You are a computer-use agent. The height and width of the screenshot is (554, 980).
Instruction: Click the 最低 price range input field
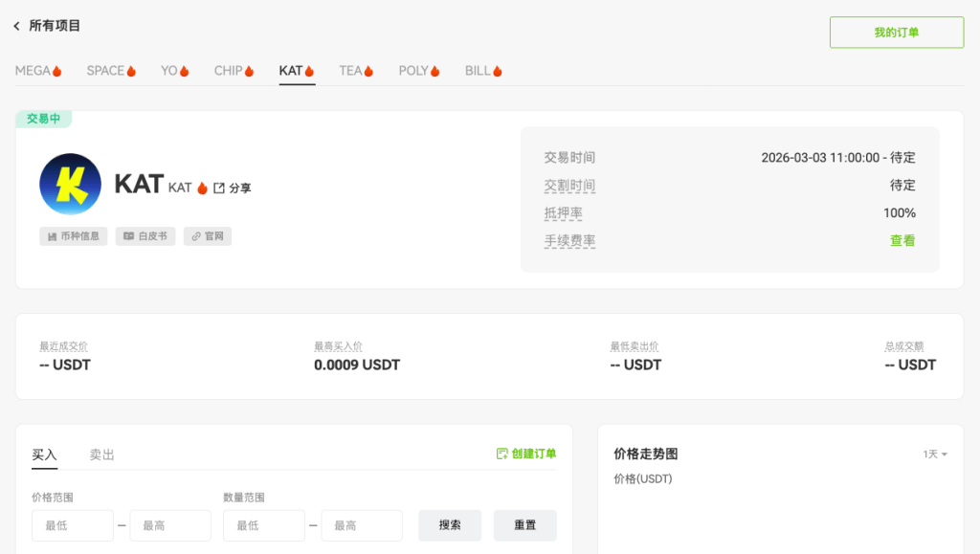tap(72, 524)
